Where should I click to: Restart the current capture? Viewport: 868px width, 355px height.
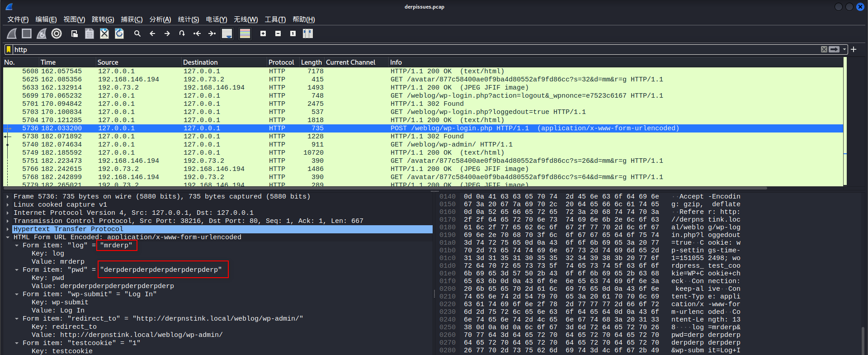coord(42,33)
